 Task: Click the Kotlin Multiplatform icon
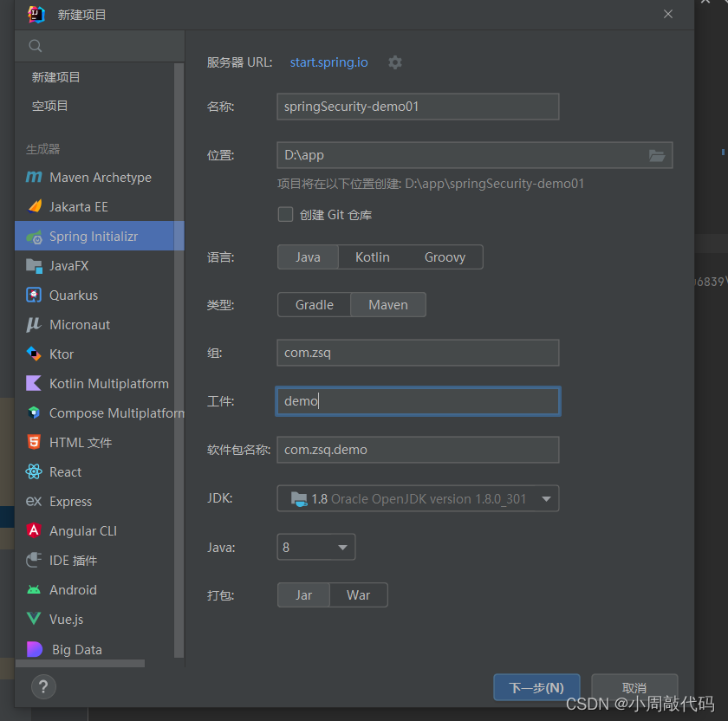point(34,383)
